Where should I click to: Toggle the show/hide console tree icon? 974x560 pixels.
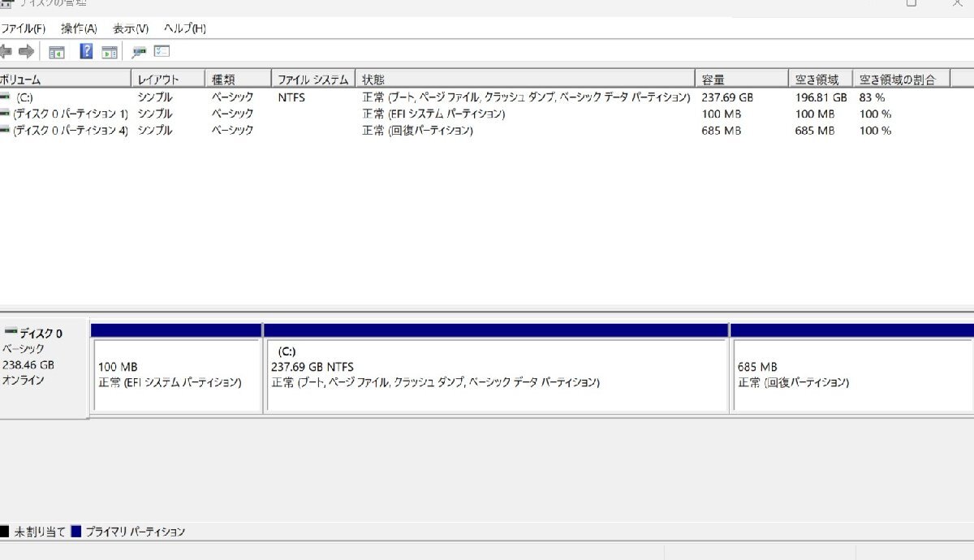click(57, 52)
